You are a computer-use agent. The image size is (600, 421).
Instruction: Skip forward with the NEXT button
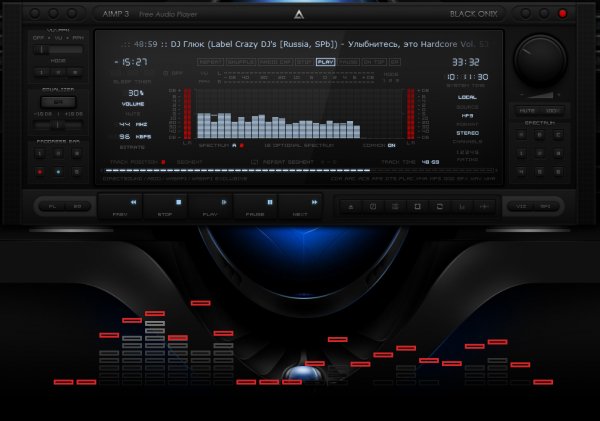[x=301, y=207]
